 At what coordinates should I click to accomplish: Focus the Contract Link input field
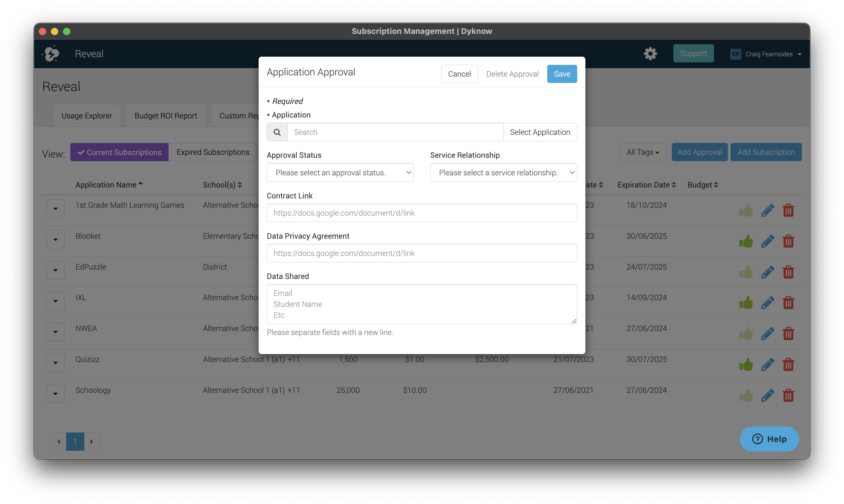pos(422,213)
